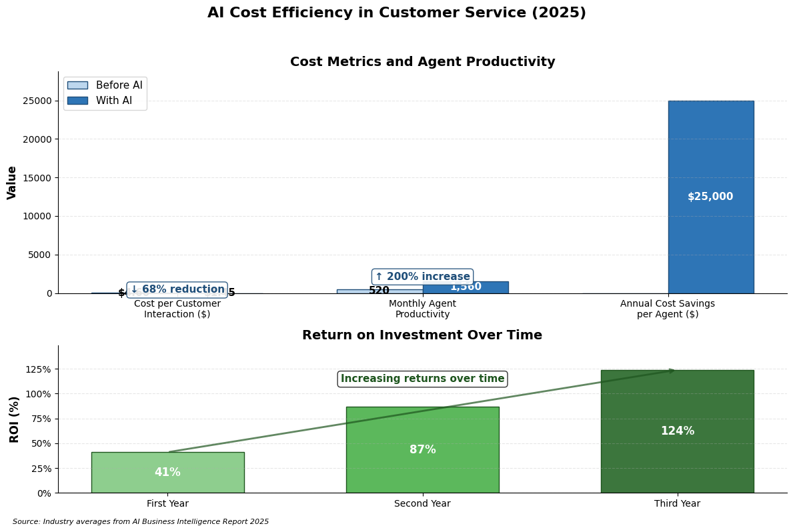Click the With AI legend color swatch
The image size is (793, 532).
(x=77, y=101)
